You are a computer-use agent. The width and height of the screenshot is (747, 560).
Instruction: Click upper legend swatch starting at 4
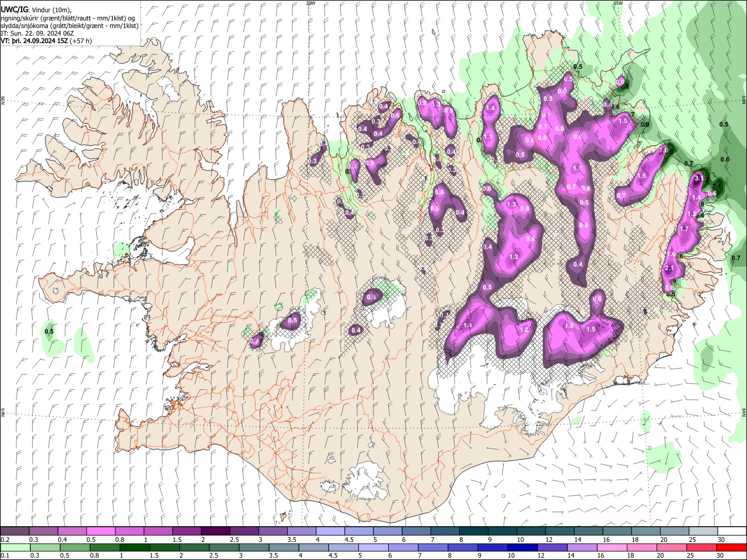[330, 531]
